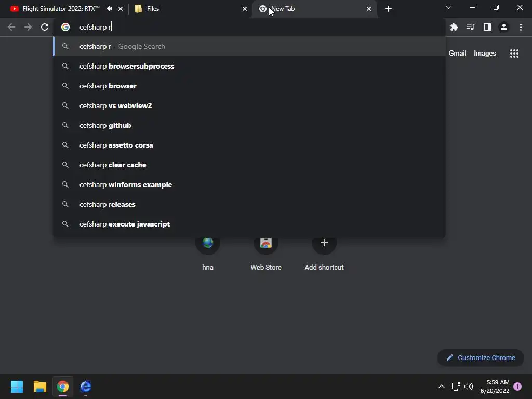Open the Images link
Screen dimensions: 532x399
[485, 54]
